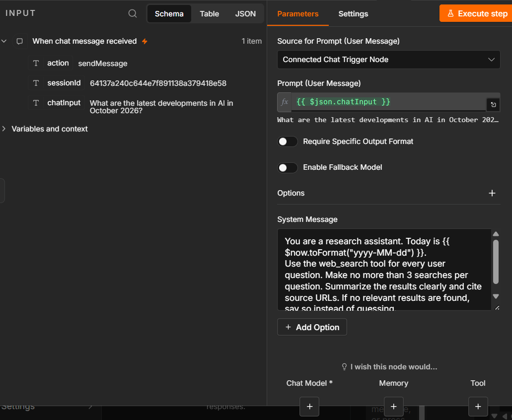This screenshot has height=420, width=512.
Task: Click the sendMessage value
Action: tap(102, 64)
